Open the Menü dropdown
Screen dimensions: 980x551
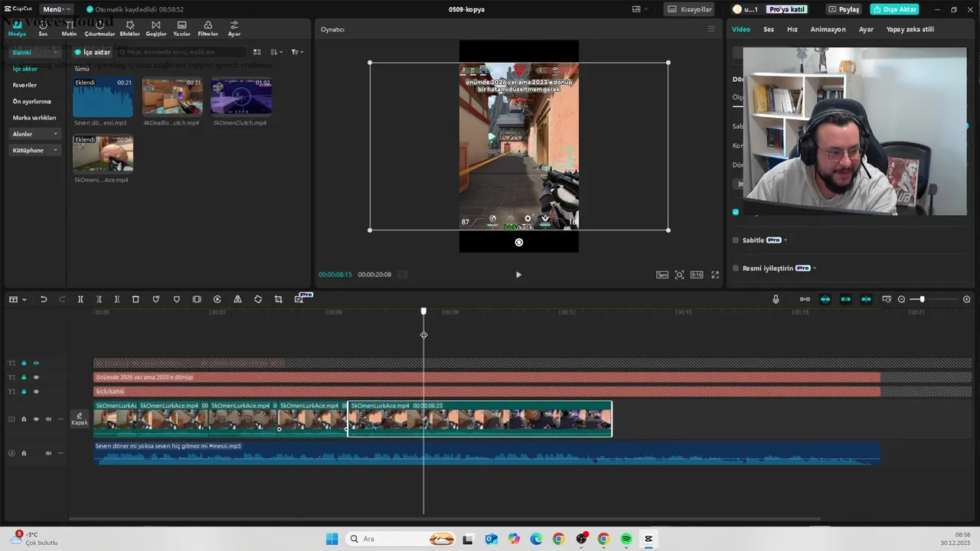(57, 9)
